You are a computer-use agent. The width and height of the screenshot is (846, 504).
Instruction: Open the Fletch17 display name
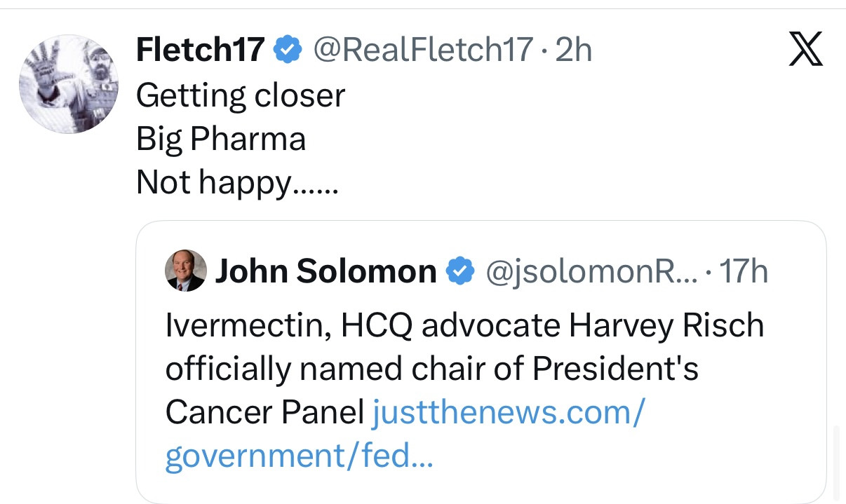pos(201,50)
